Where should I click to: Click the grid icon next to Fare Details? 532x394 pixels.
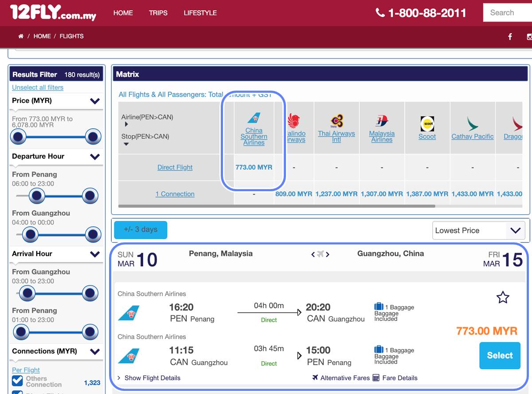tap(376, 378)
